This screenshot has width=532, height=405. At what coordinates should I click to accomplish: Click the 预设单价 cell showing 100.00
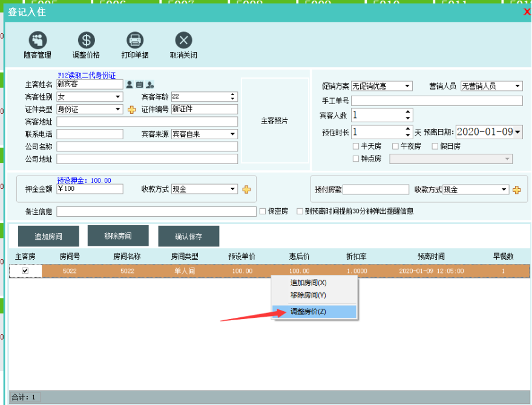(x=242, y=271)
